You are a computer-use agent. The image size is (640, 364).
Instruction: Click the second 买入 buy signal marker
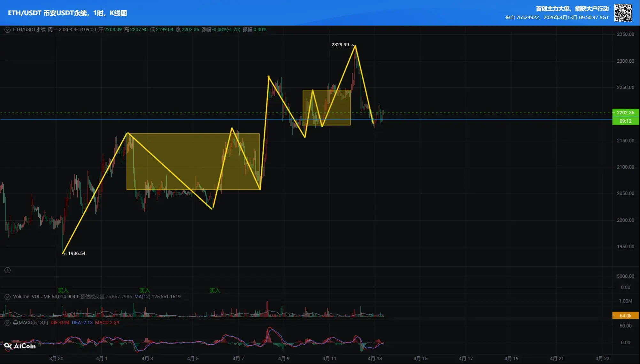pos(144,290)
